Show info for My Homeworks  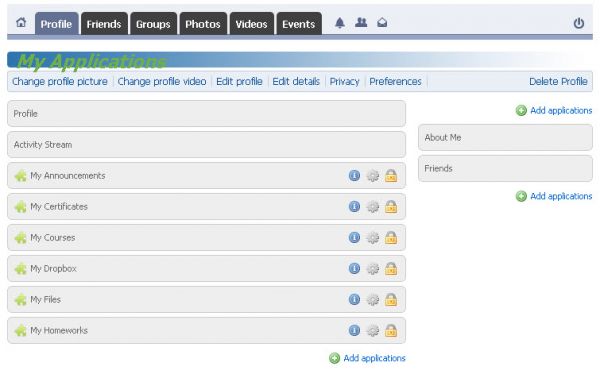click(x=354, y=330)
